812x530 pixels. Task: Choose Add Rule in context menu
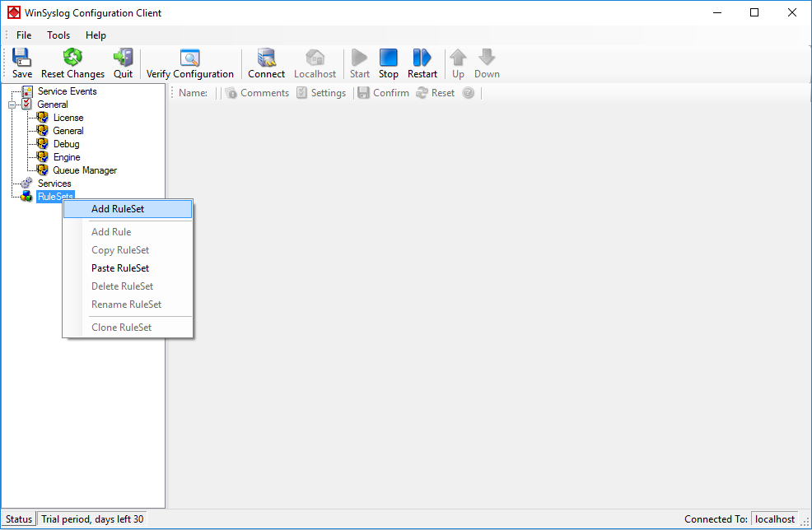[128, 232]
